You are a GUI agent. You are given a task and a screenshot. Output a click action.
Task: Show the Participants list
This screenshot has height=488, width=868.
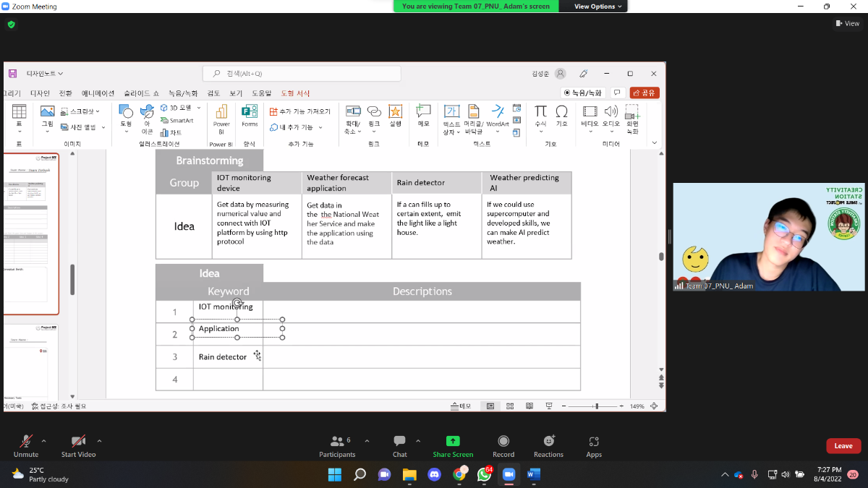click(x=337, y=442)
